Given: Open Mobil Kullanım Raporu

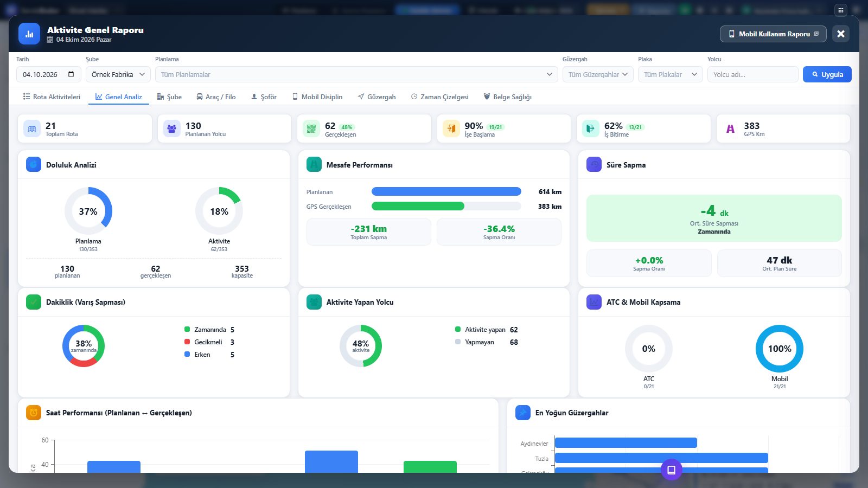Looking at the screenshot, I should point(774,34).
